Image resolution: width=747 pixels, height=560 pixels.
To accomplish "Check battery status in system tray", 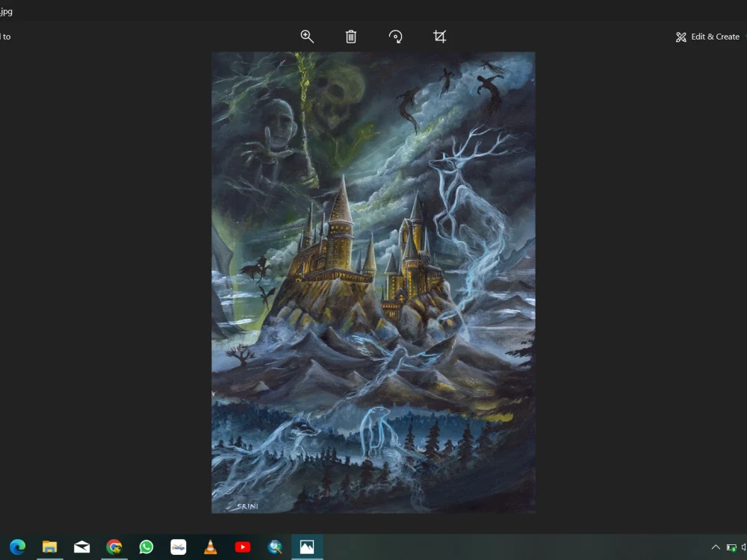I will [x=731, y=547].
